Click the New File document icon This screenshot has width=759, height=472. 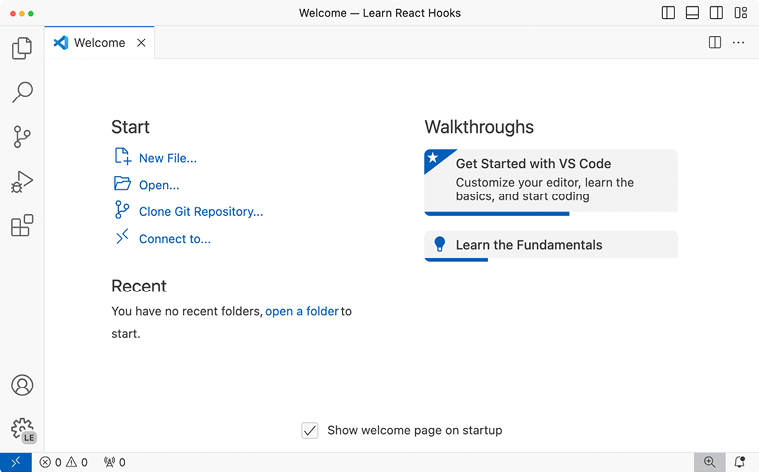coord(122,156)
